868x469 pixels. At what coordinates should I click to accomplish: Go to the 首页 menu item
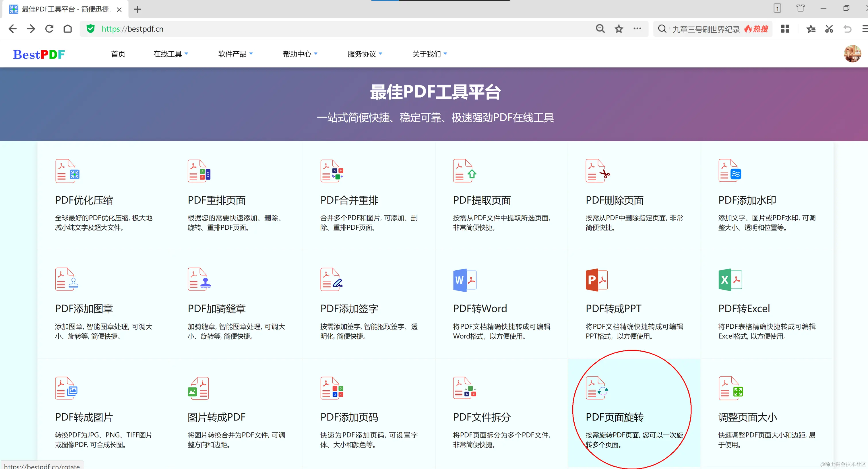tap(118, 54)
